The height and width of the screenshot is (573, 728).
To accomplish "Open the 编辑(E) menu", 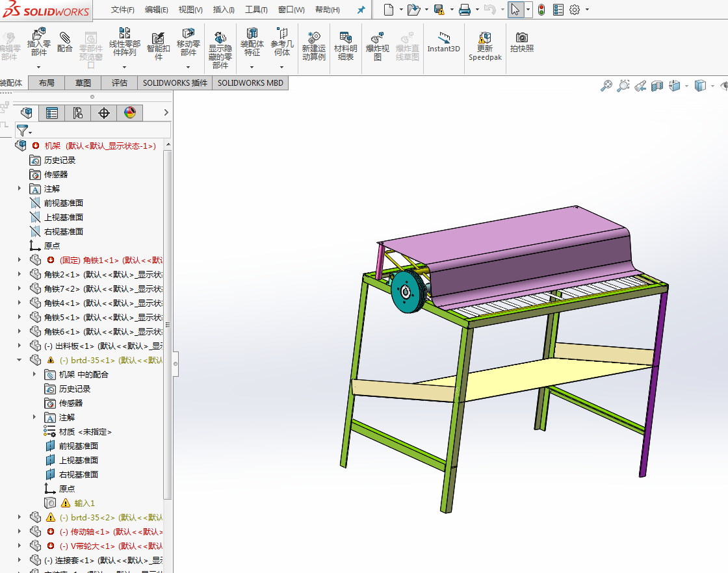I will coord(157,10).
